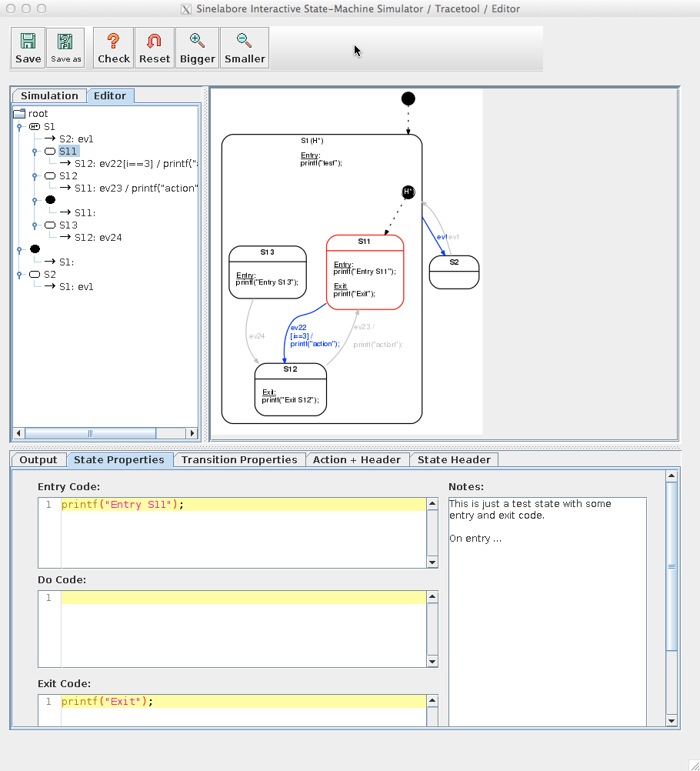Screen dimensions: 700x771
Task: Click the S12 state in diagram
Action: click(x=290, y=389)
